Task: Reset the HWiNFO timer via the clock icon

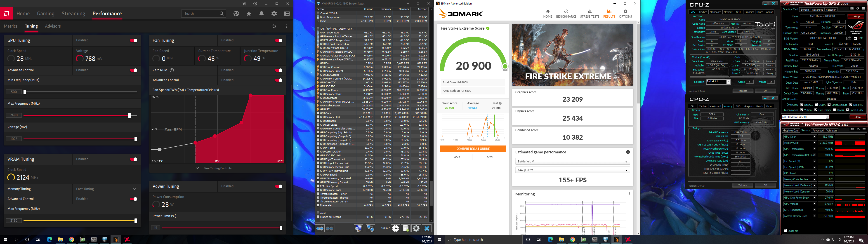Action: pos(396,228)
